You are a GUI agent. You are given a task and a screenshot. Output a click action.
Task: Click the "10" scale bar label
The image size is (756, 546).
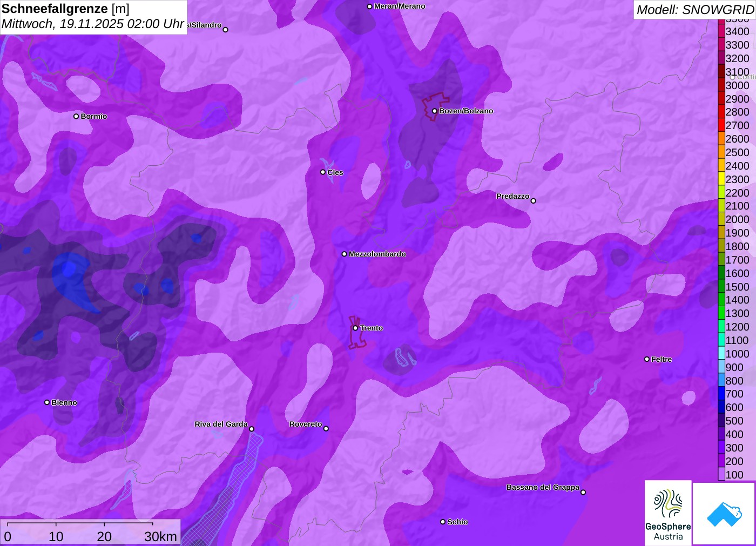pyautogui.click(x=56, y=536)
